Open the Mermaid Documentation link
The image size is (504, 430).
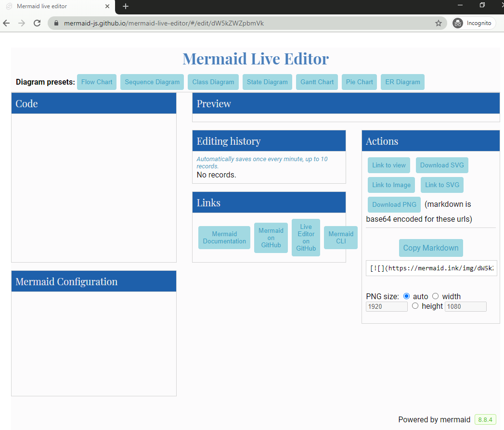pos(224,237)
